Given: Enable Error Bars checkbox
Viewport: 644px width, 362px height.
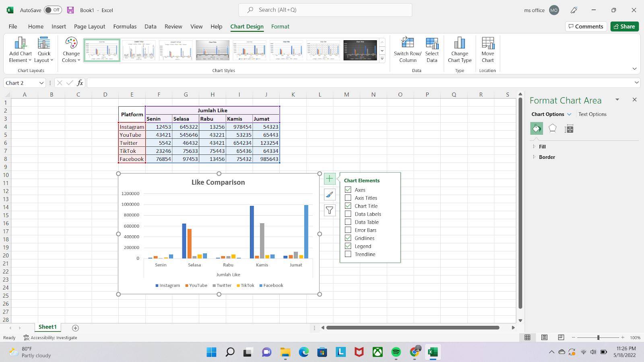Looking at the screenshot, I should (x=348, y=230).
